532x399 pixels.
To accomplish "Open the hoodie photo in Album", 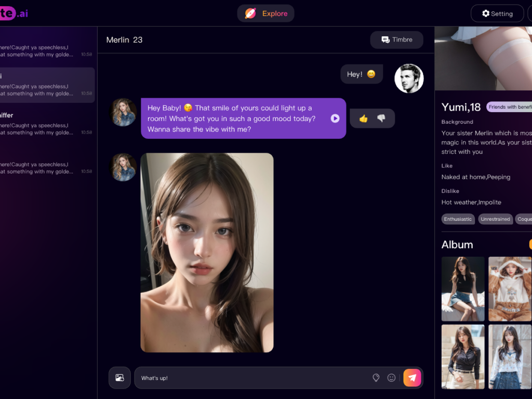I will click(510, 289).
